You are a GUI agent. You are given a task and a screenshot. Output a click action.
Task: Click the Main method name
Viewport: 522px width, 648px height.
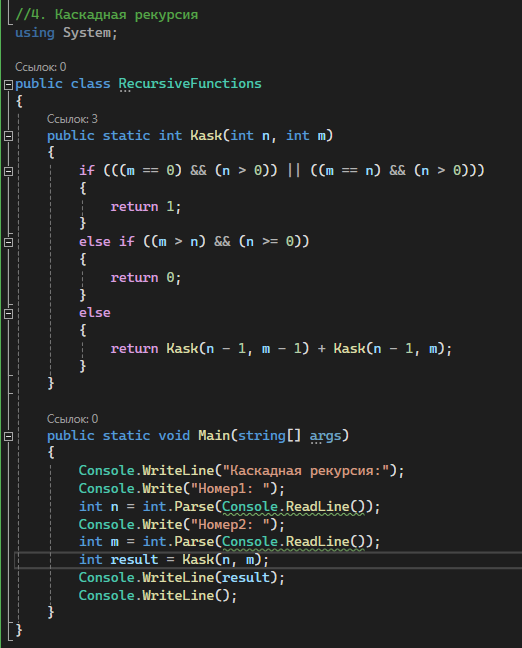(214, 436)
